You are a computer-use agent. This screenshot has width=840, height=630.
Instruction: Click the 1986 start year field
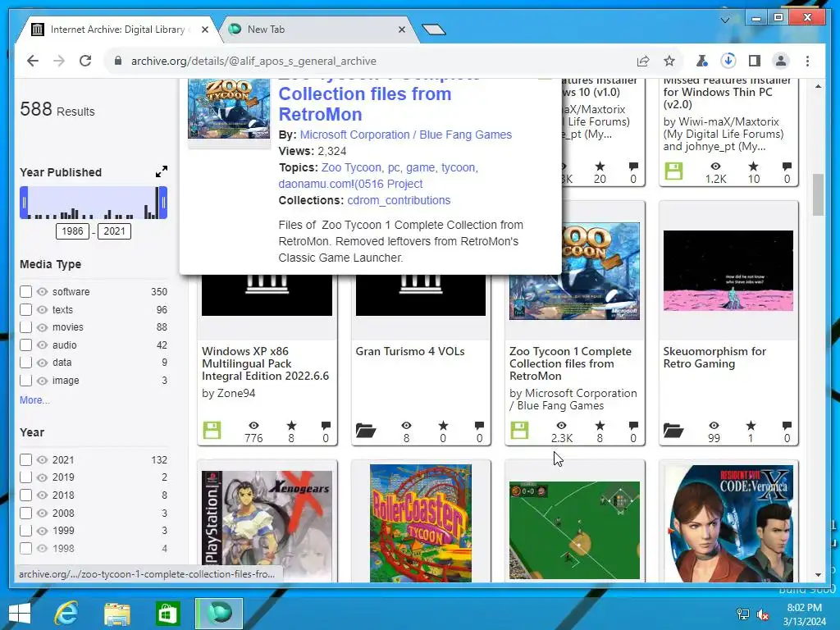(72, 231)
